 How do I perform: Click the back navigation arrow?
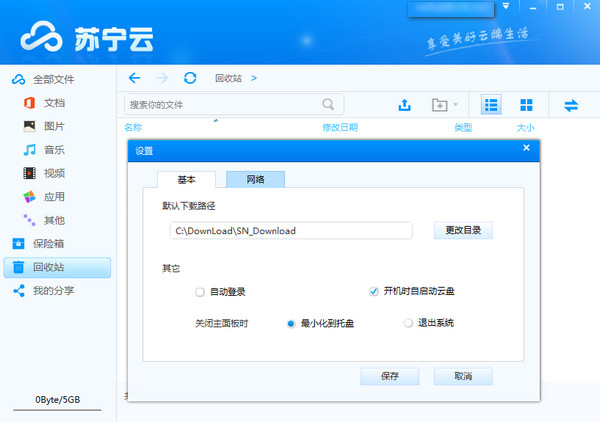[x=135, y=78]
